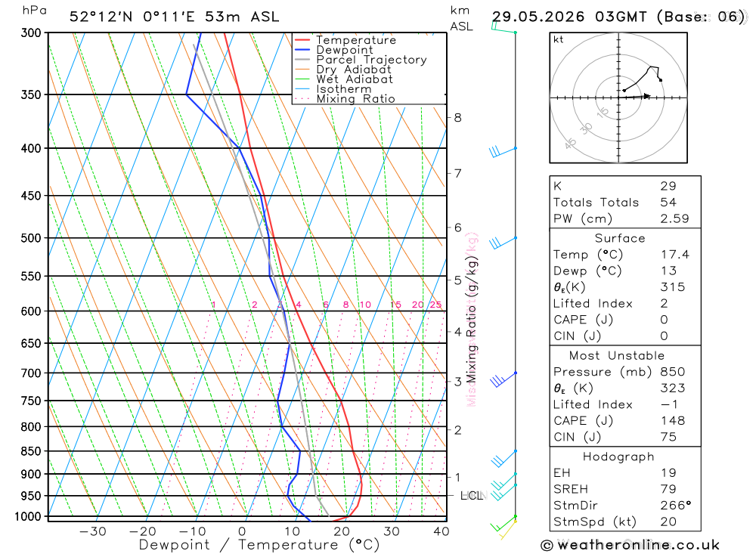Click the 'SREH' value row
This screenshot has height=554, width=756.
coord(625,490)
